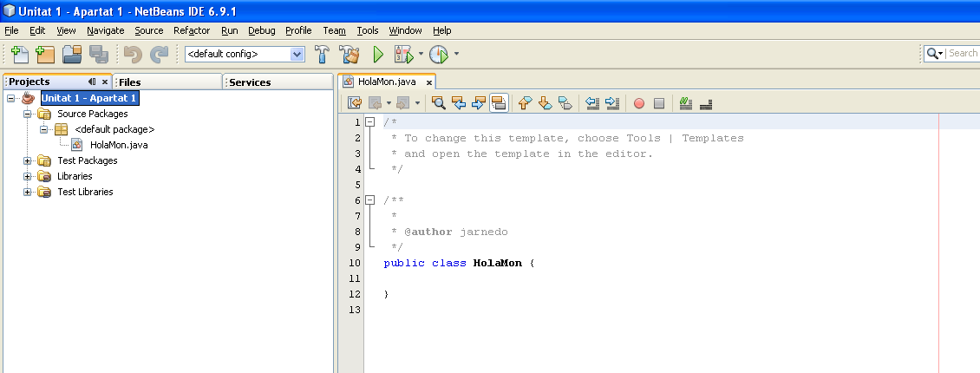Close the HolaMon.java editor tab
The width and height of the screenshot is (980, 373).
coord(428,82)
